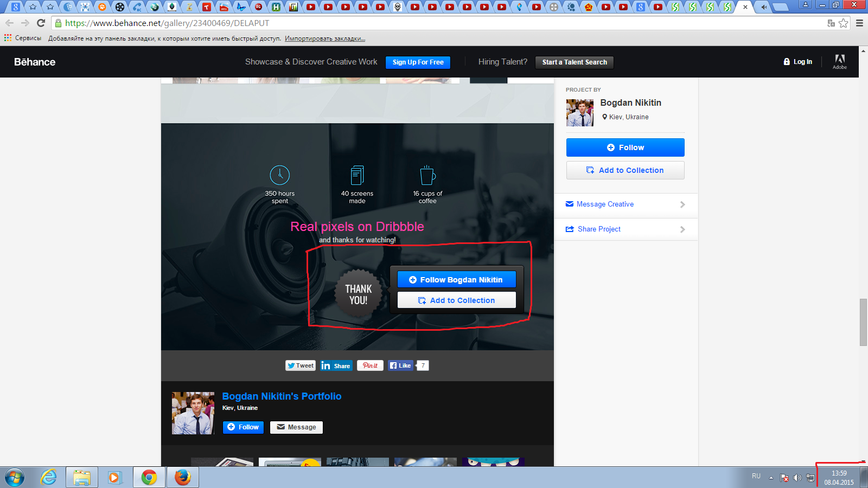
Task: Click the browser forward arrow
Action: coord(25,23)
